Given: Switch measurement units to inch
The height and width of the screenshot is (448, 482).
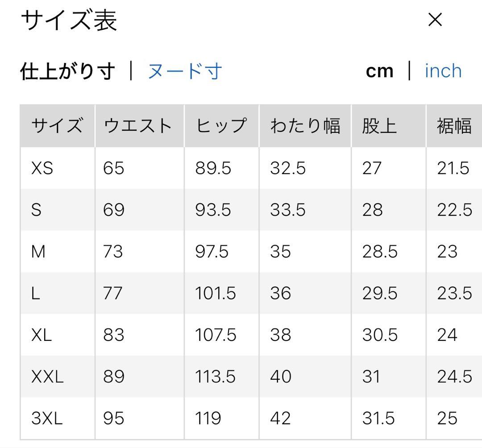Looking at the screenshot, I should pyautogui.click(x=443, y=71).
